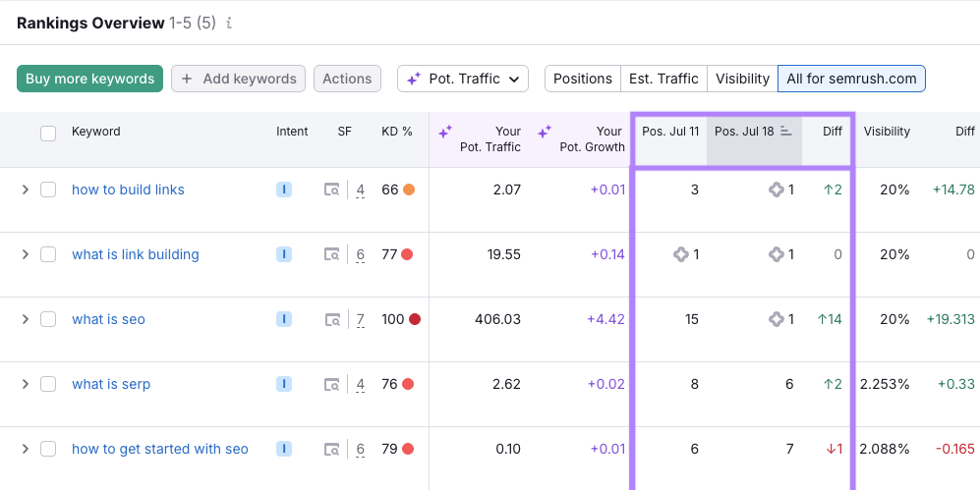Viewport: 980px width, 490px height.
Task: Click the sort icon next to Pos. Jul 18
Action: point(786,132)
